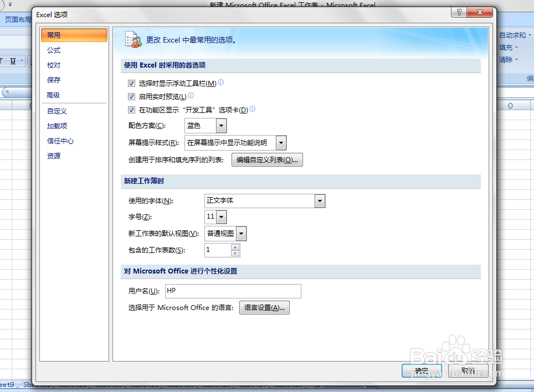This screenshot has width=534, height=392.
Task: Expand 填充 dropdown in Excel ribbon
Action: 516,47
